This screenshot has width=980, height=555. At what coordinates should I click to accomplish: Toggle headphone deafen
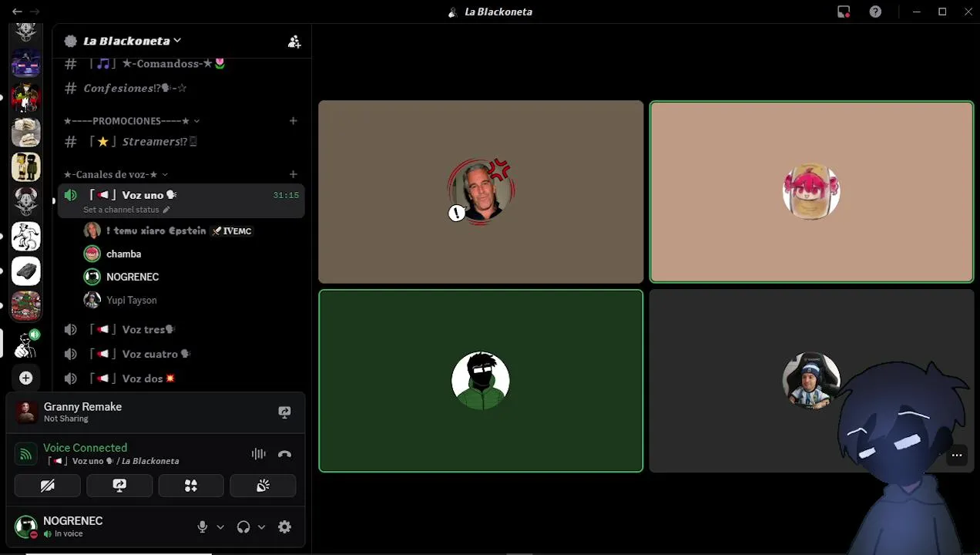243,527
